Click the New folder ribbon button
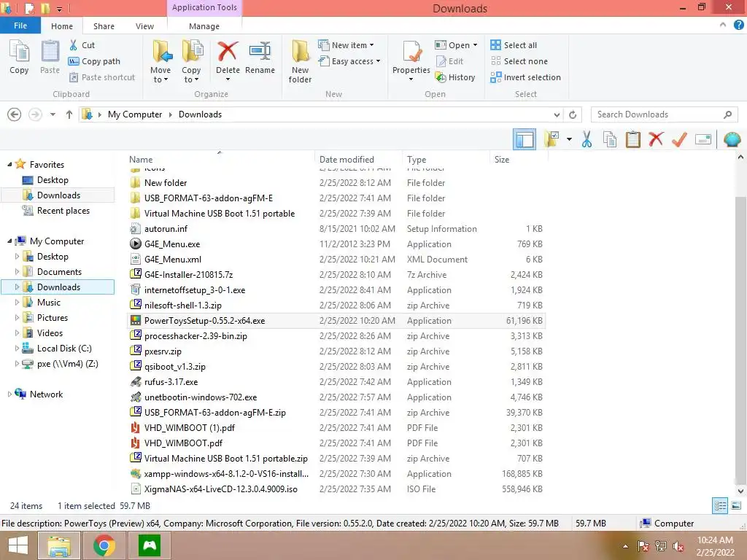 (300, 62)
